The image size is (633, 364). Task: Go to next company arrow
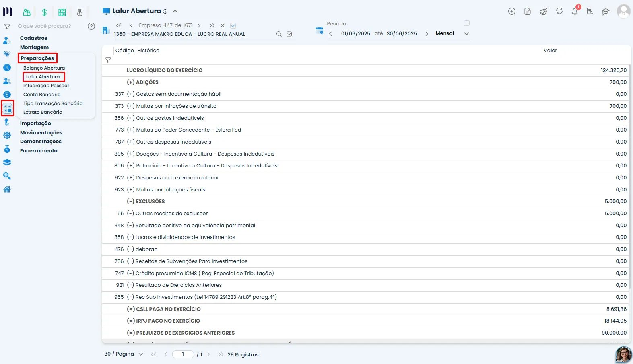point(199,25)
